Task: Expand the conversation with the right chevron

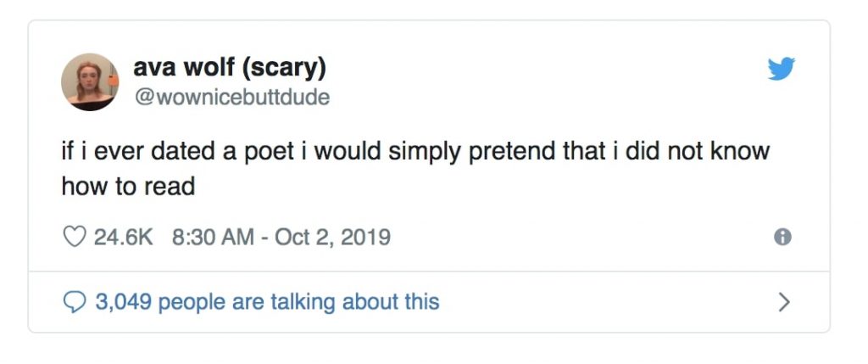Action: (783, 301)
